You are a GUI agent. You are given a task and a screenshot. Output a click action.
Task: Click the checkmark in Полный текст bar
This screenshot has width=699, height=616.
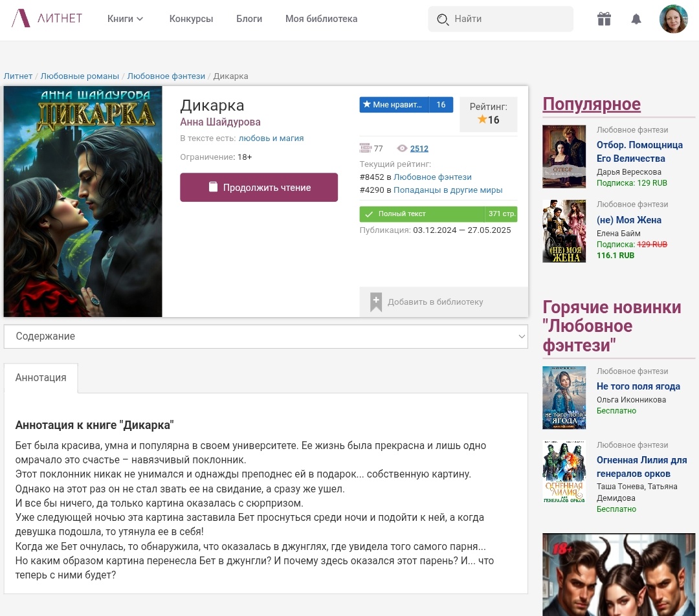click(369, 214)
